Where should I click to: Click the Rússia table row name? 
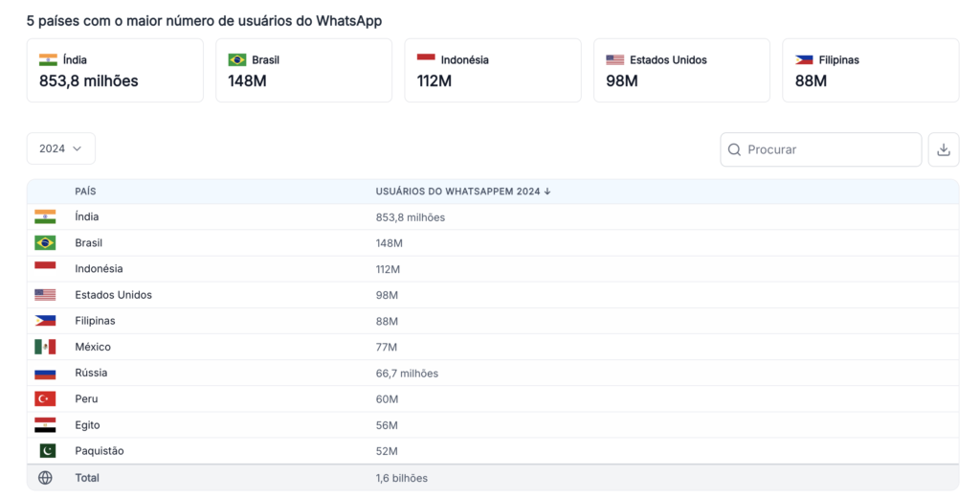click(x=91, y=373)
